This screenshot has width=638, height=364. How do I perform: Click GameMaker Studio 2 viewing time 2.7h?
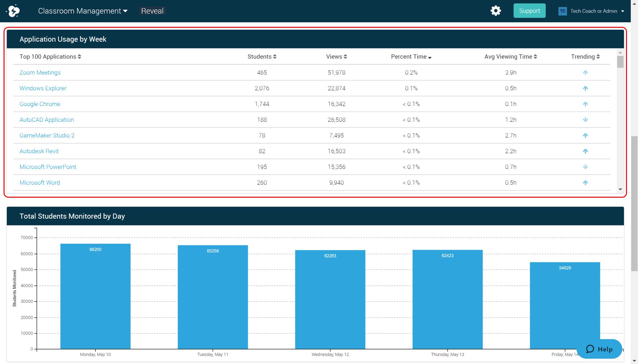(511, 135)
